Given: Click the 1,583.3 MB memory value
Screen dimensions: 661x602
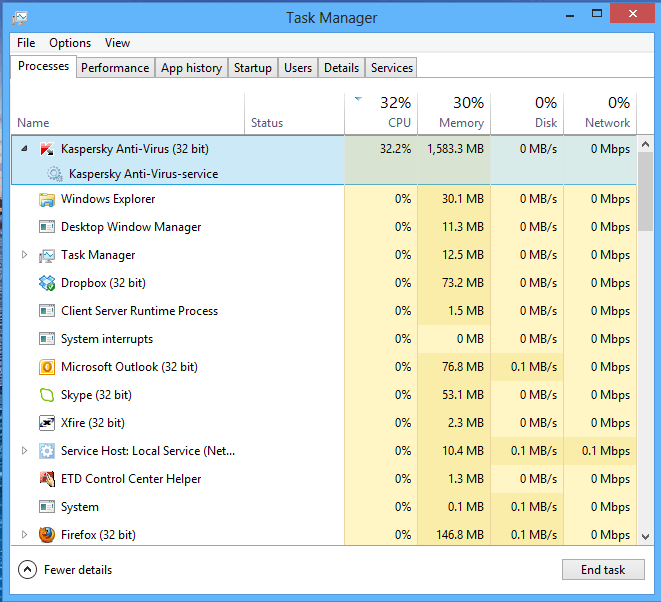Looking at the screenshot, I should (455, 149).
